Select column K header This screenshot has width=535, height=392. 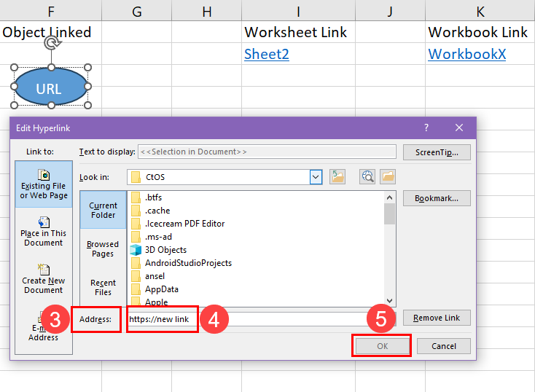coord(480,11)
